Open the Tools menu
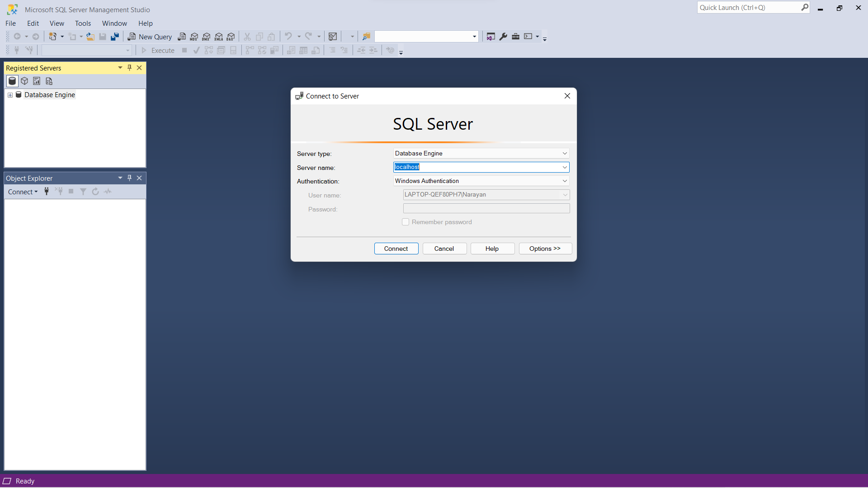The image size is (868, 488). point(83,23)
